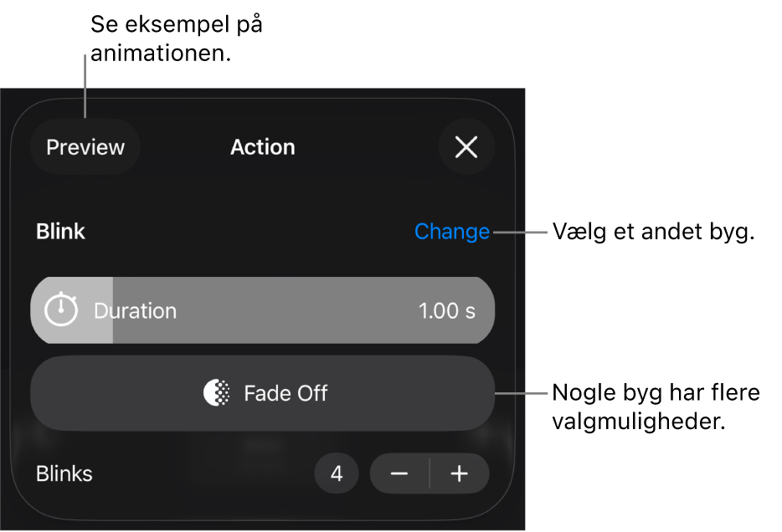782x532 pixels.
Task: Select the Blinks count value 4
Action: (x=337, y=474)
